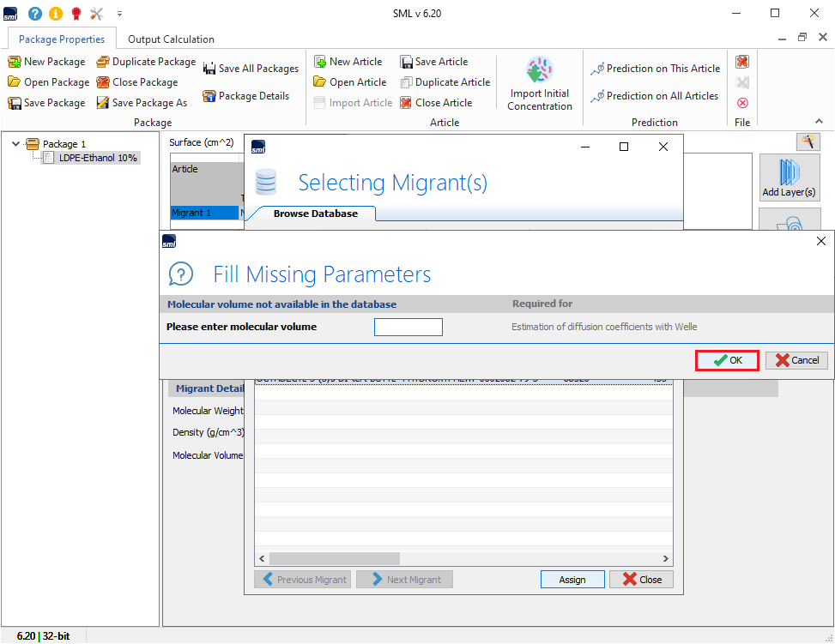This screenshot has width=835, height=644.
Task: Open Package from the ribbon
Action: click(49, 82)
